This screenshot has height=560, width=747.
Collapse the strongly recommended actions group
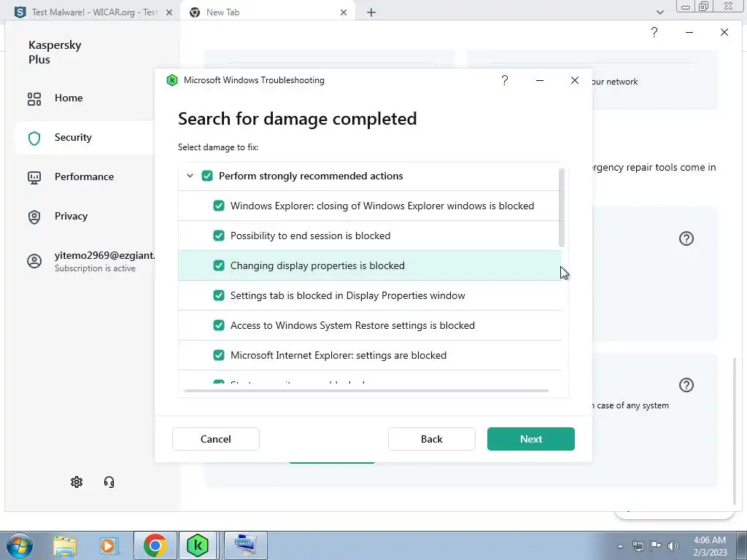[x=190, y=176]
